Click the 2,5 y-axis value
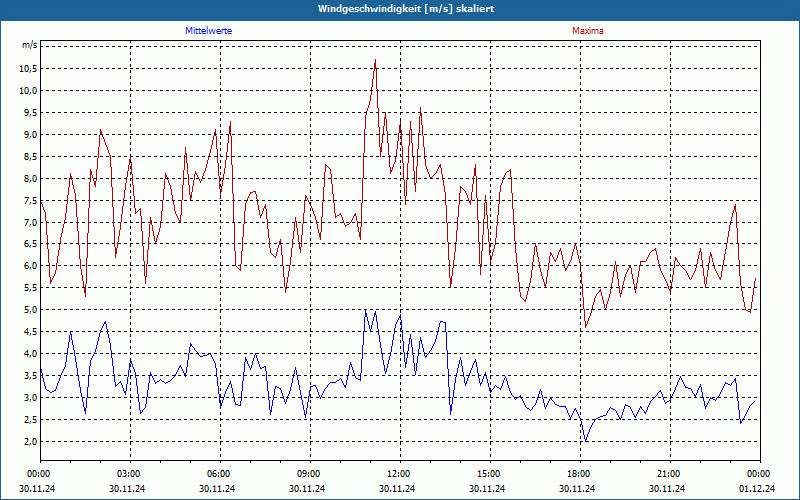The height and width of the screenshot is (500, 800). [x=30, y=419]
